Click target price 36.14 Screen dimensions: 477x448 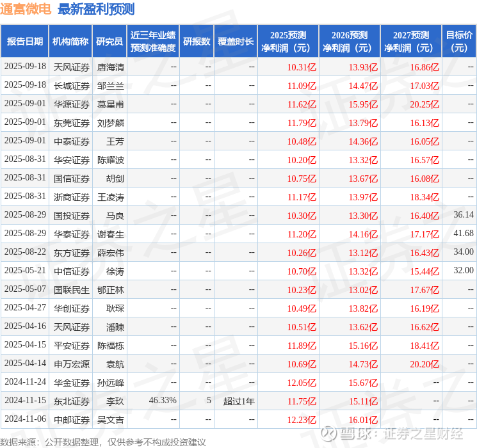[464, 214]
